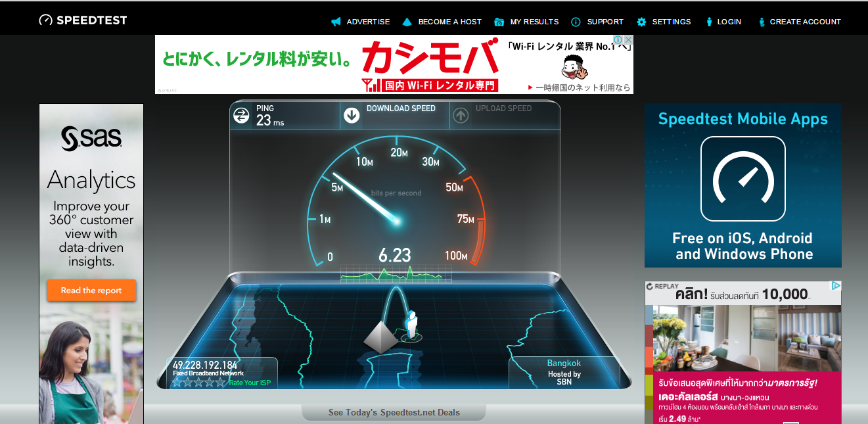The height and width of the screenshot is (424, 868).
Task: Click the Upload Speed up-arrow icon
Action: [461, 115]
